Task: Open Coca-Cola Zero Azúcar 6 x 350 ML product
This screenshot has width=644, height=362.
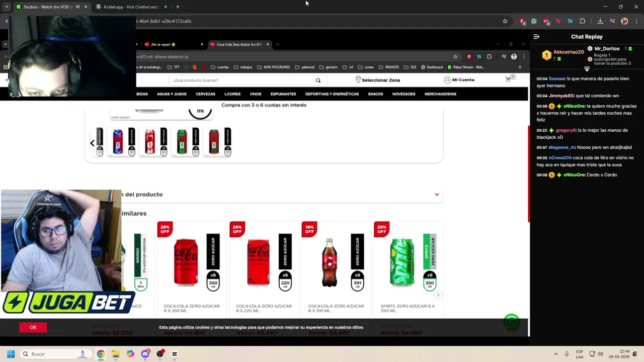Action: 192,270
